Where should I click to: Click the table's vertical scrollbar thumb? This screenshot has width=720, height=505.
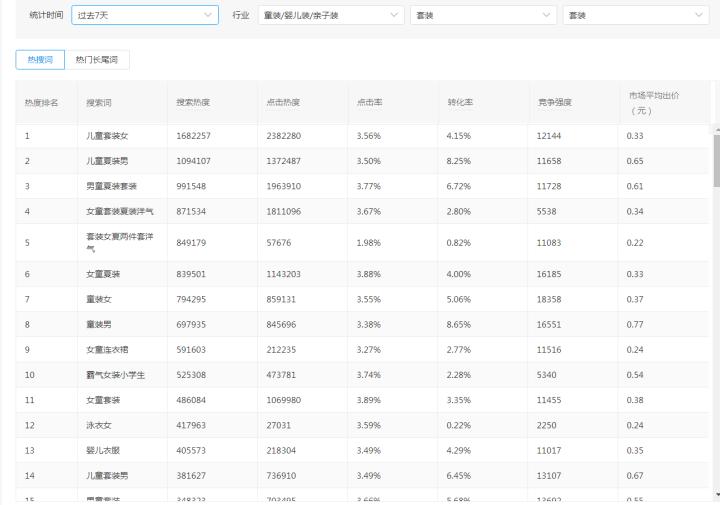715,160
